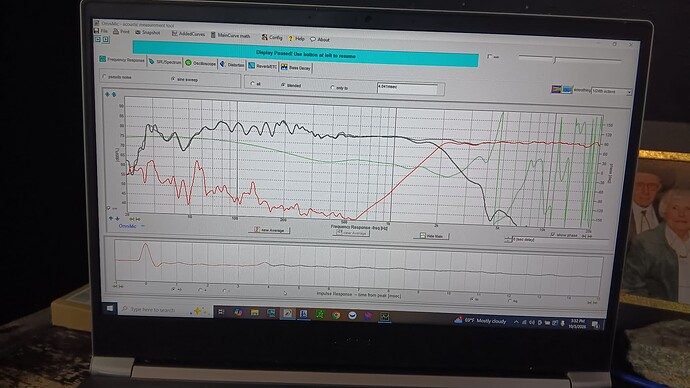
Task: Switch to Bass Decay tab
Action: pos(296,67)
